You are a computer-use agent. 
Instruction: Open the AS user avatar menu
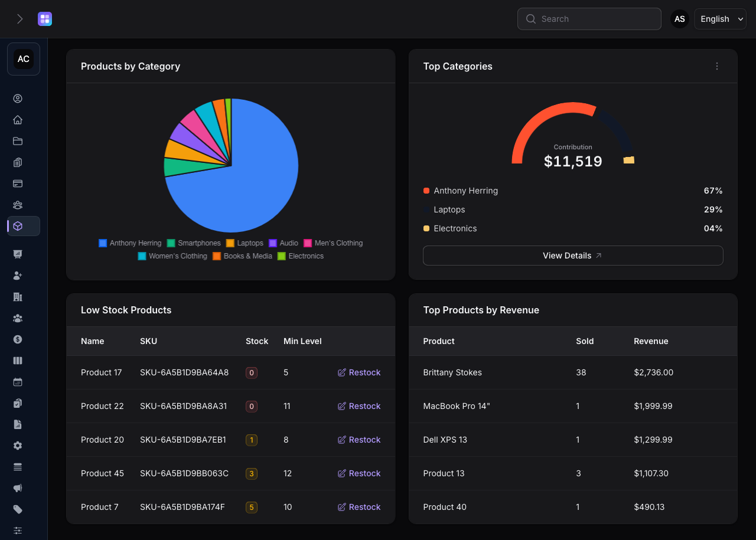(680, 19)
